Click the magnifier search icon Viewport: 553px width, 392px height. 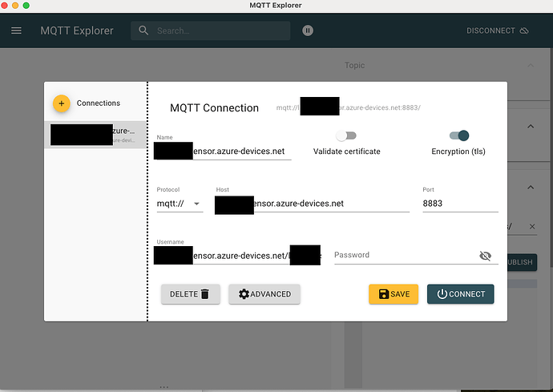click(x=143, y=31)
